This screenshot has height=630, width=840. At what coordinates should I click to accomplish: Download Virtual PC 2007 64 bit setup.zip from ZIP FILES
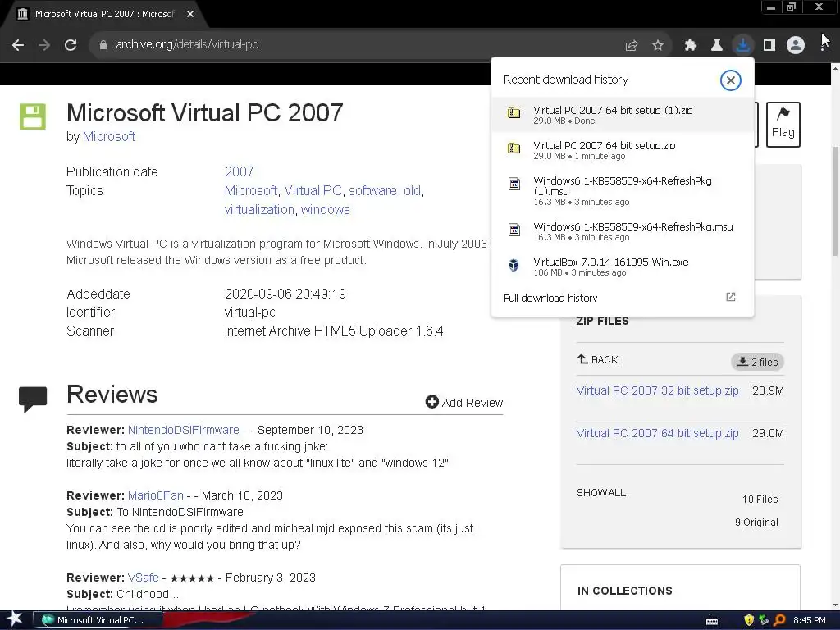tap(657, 433)
